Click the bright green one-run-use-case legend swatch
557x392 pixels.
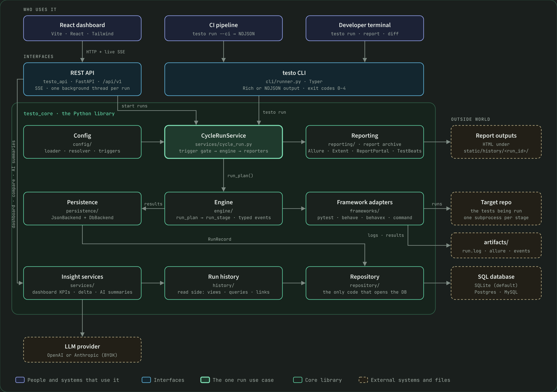pos(205,380)
